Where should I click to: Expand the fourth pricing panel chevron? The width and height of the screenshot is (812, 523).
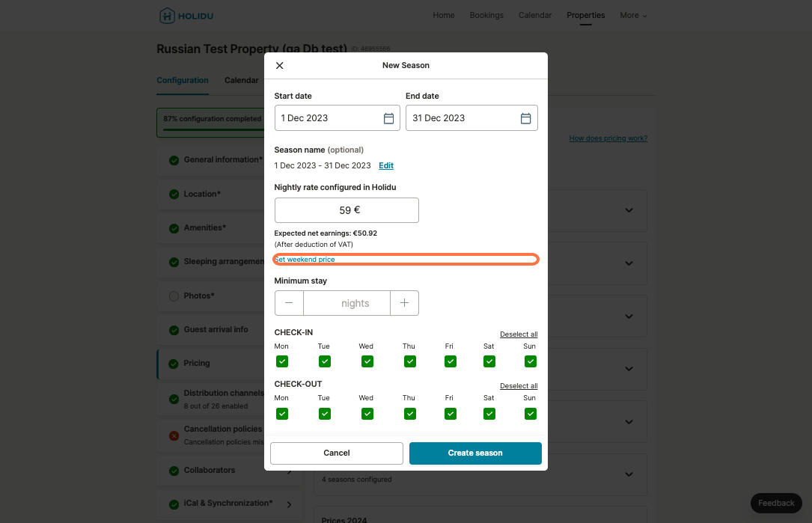(x=629, y=369)
